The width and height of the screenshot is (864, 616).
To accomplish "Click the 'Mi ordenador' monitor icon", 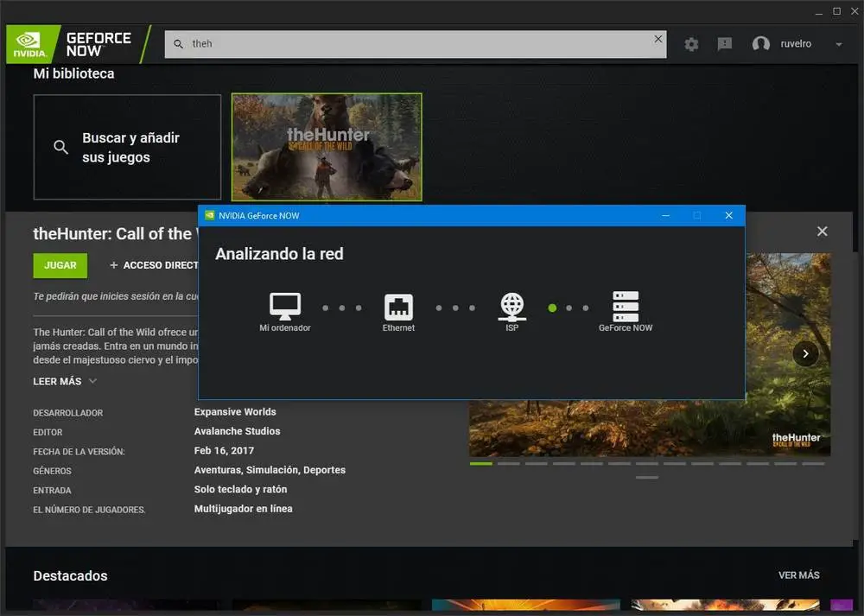I will (285, 307).
